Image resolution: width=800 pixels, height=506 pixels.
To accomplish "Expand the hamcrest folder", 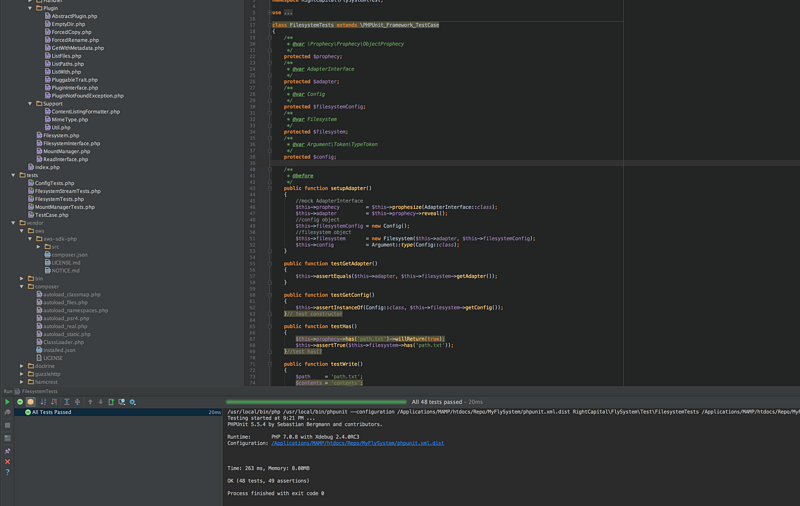I will point(22,382).
